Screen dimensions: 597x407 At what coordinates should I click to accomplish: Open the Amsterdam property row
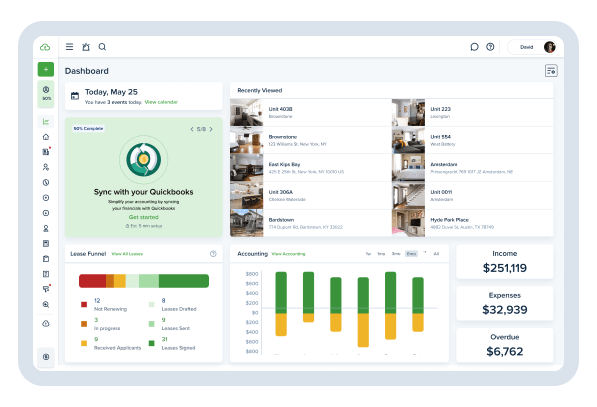pos(472,168)
